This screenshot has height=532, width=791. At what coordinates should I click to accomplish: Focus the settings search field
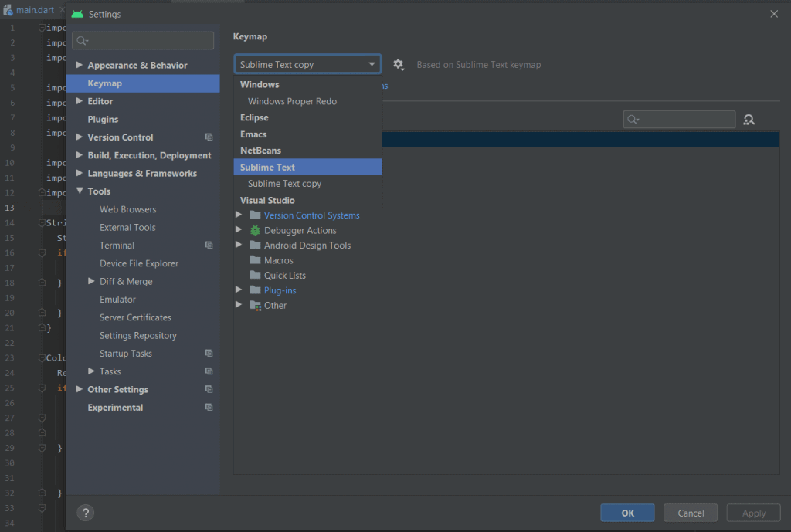click(143, 41)
